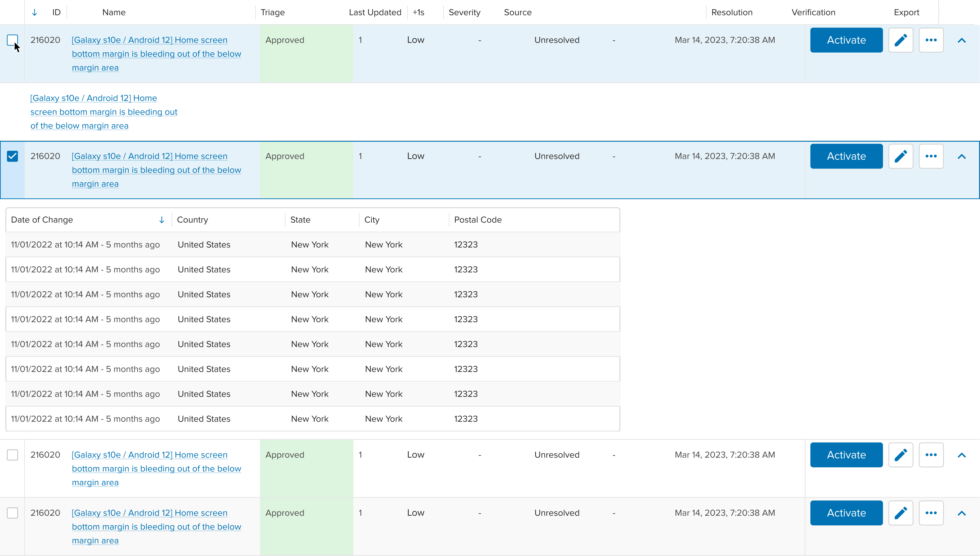Click the Country header in the change history table
Screen dimensions: 980x556
[x=192, y=220]
